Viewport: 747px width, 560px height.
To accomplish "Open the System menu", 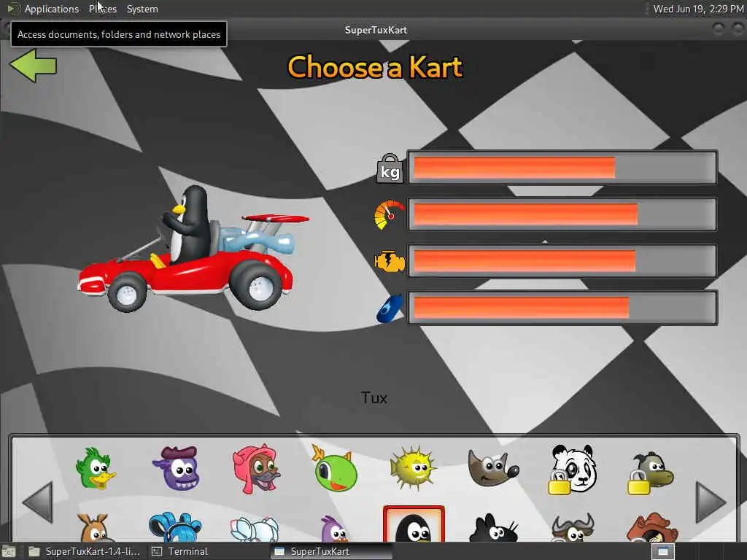I will click(x=142, y=9).
